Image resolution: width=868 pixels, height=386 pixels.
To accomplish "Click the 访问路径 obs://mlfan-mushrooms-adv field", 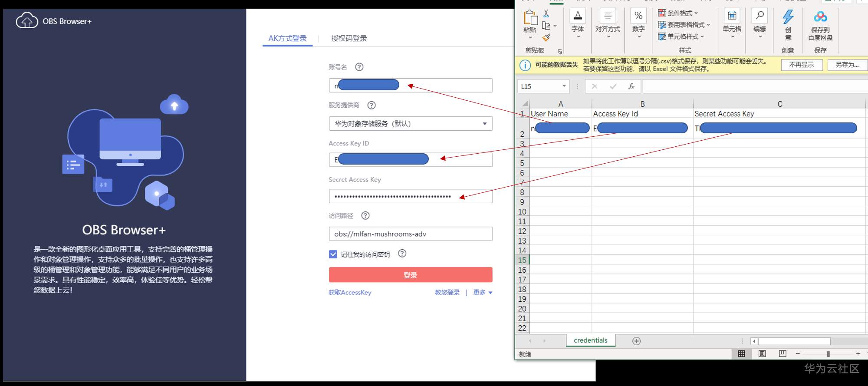I will [x=411, y=234].
